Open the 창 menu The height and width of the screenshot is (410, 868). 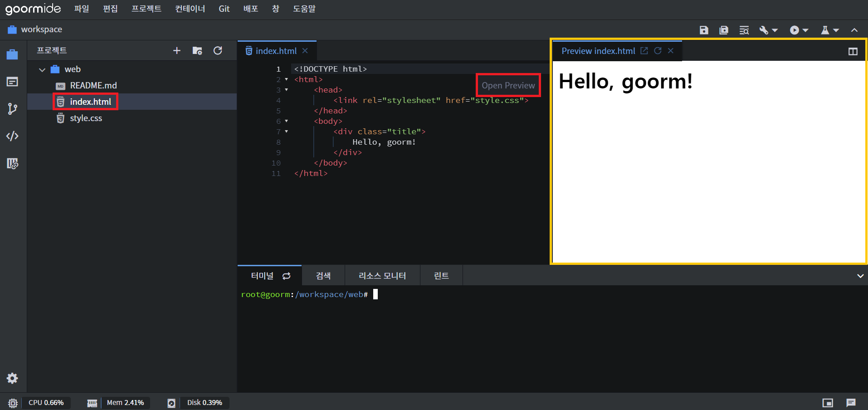coord(276,9)
